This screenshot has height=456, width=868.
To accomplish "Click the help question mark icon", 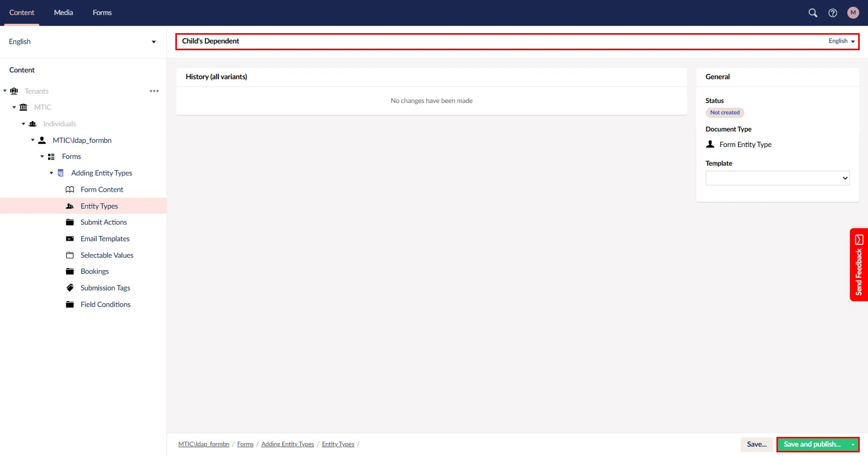I will 832,13.
